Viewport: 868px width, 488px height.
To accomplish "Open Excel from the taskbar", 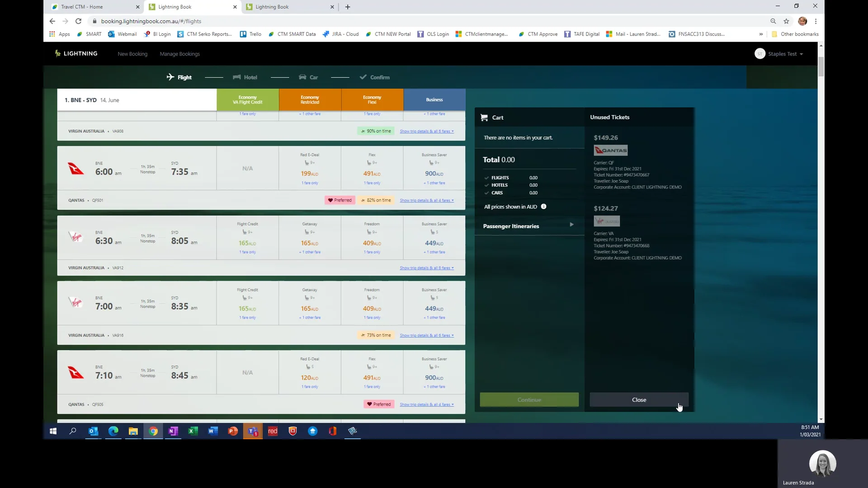I will (193, 431).
